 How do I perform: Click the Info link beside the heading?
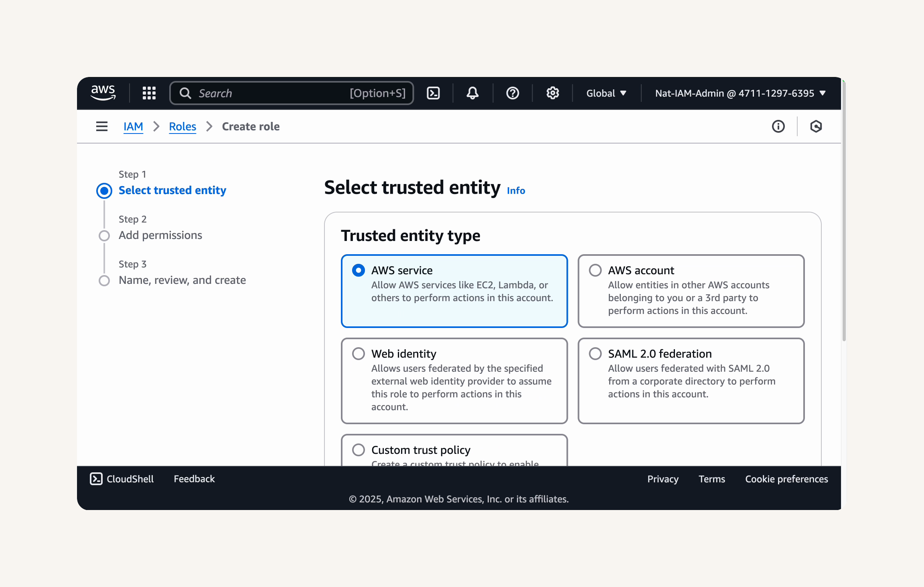coord(516,190)
